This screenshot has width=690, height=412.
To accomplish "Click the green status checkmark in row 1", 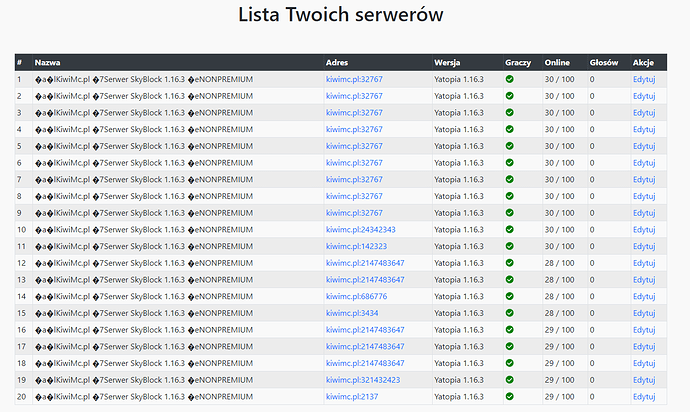I will click(x=510, y=79).
